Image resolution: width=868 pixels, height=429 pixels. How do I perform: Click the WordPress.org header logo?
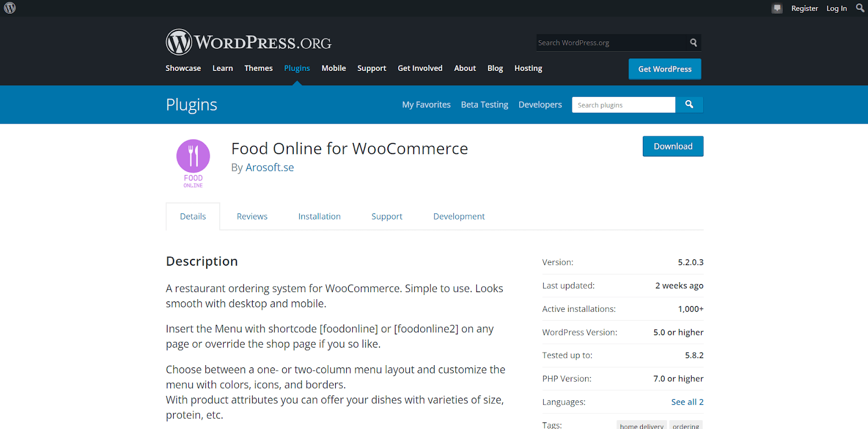(x=249, y=42)
